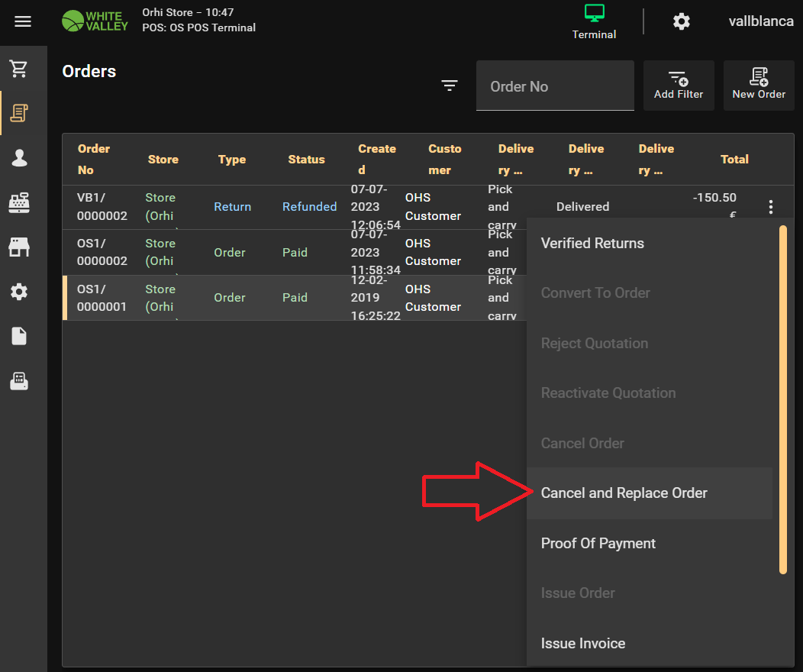This screenshot has width=803, height=672.
Task: Open the store sidebar icon
Action: pos(19,247)
